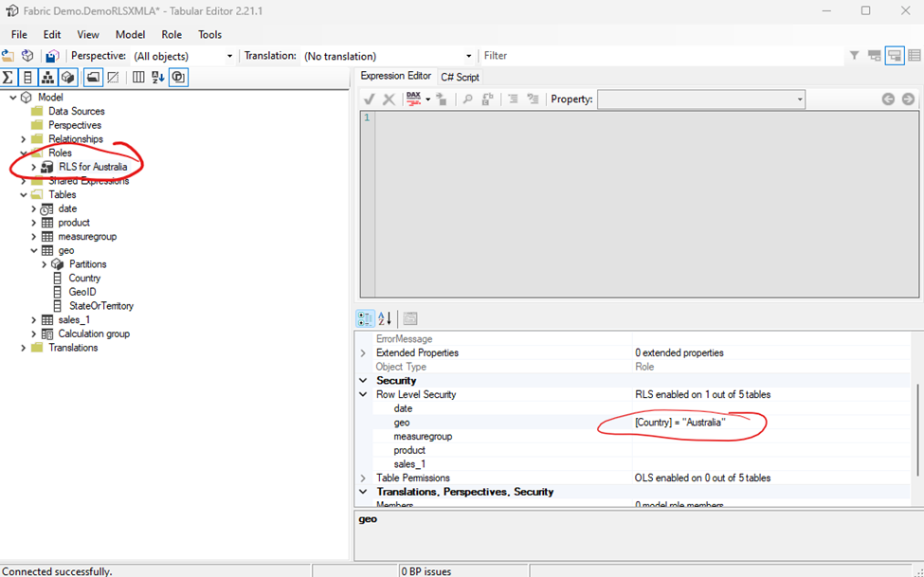This screenshot has width=924, height=577.
Task: Toggle the sort-order icon in the toolbar
Action: pos(157,77)
